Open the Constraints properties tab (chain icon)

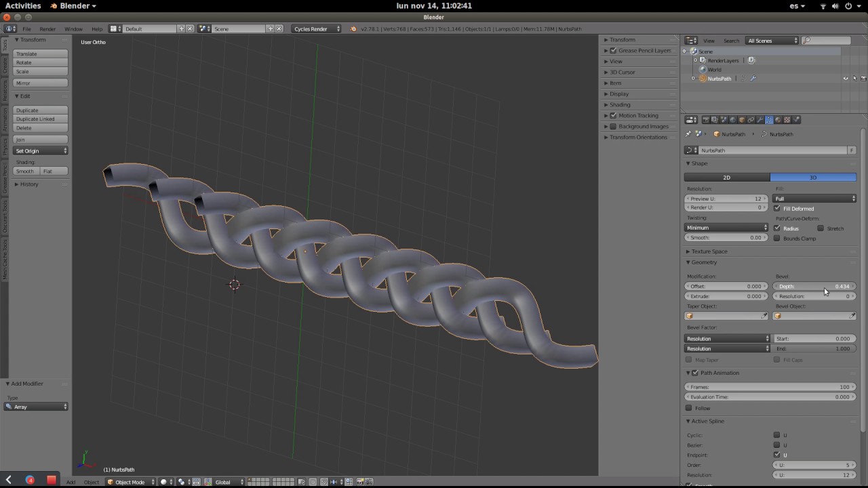(751, 120)
